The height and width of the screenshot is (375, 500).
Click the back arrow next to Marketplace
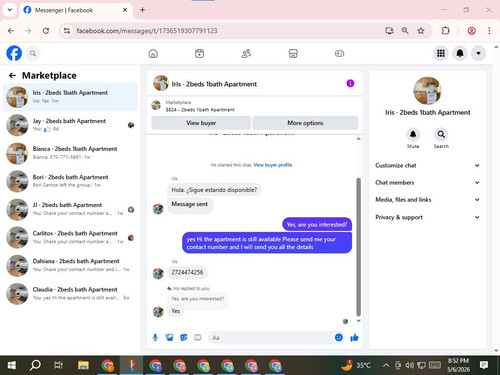pos(12,76)
